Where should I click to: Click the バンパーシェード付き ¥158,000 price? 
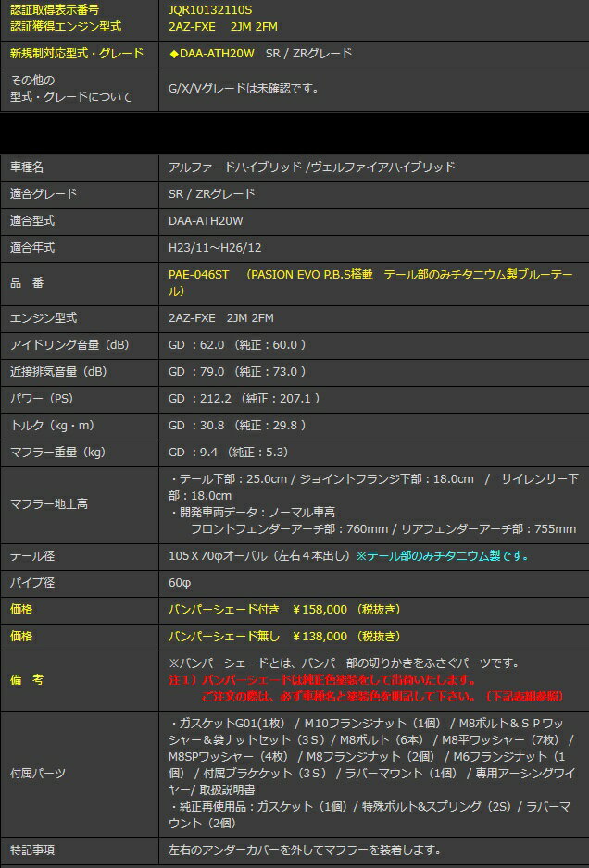[x=283, y=610]
